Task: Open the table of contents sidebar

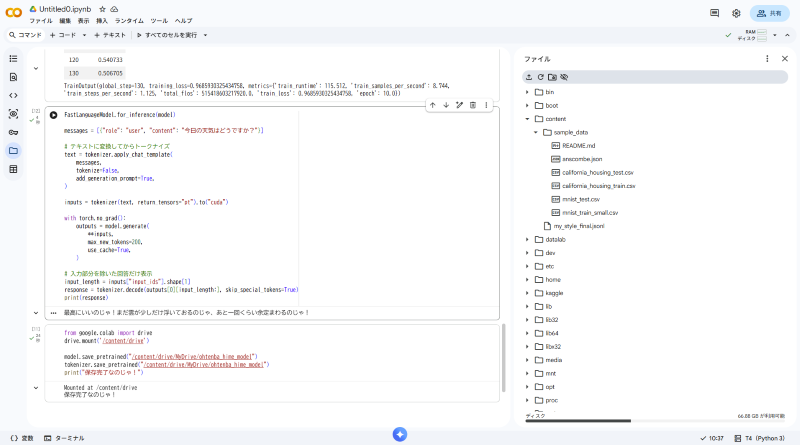Action: pyautogui.click(x=13, y=58)
